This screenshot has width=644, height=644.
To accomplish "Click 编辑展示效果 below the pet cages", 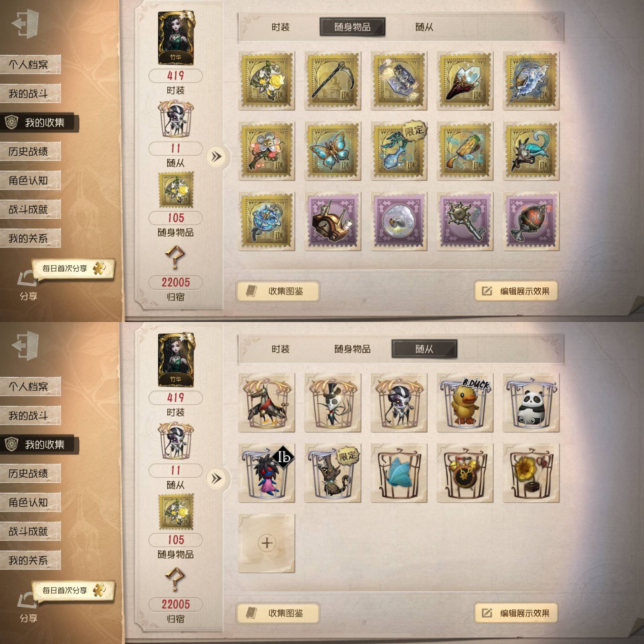I will pyautogui.click(x=516, y=613).
